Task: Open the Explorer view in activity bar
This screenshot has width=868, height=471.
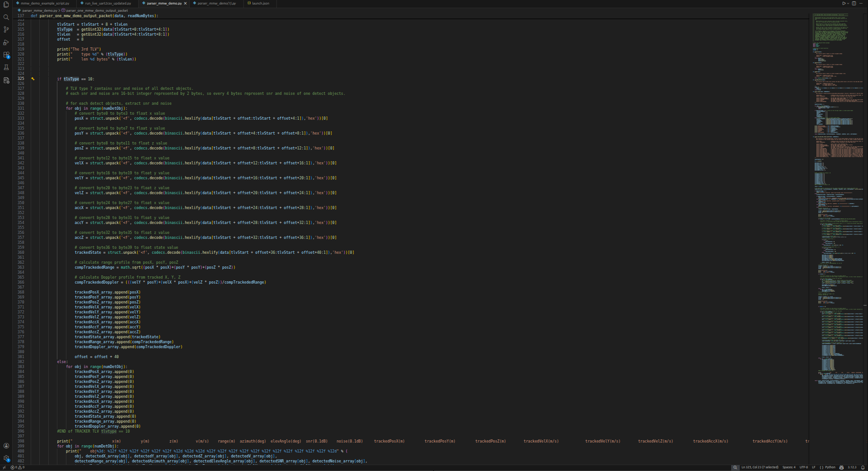Action: coord(6,4)
